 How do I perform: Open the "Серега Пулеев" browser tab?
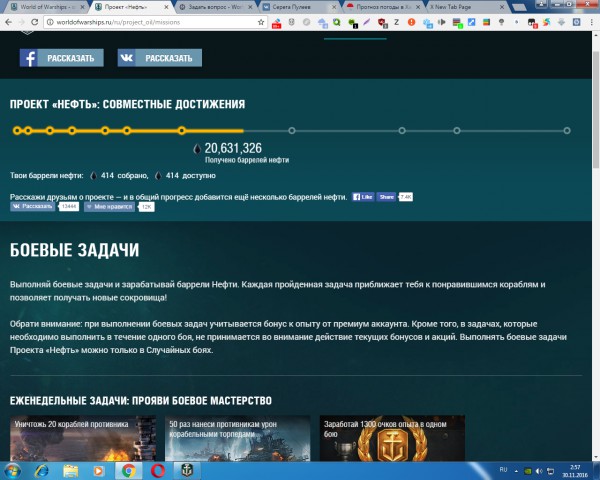(x=310, y=6)
